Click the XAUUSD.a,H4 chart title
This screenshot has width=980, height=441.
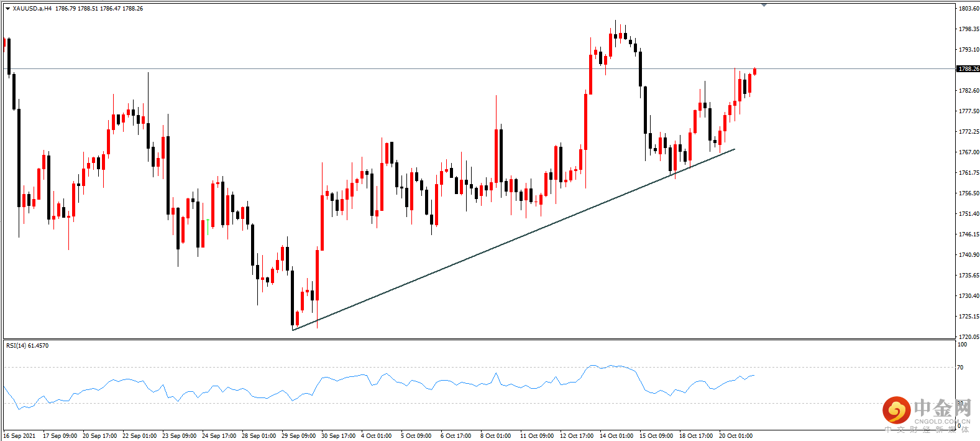pos(32,9)
